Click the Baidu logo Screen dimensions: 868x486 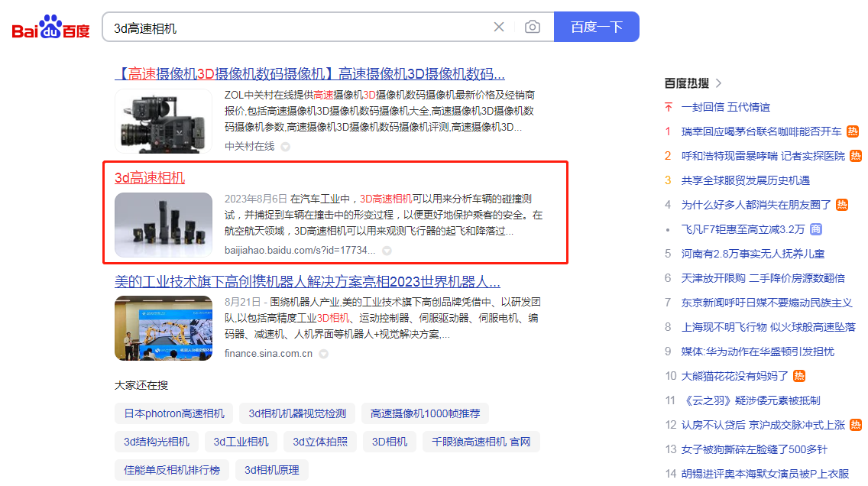point(50,27)
